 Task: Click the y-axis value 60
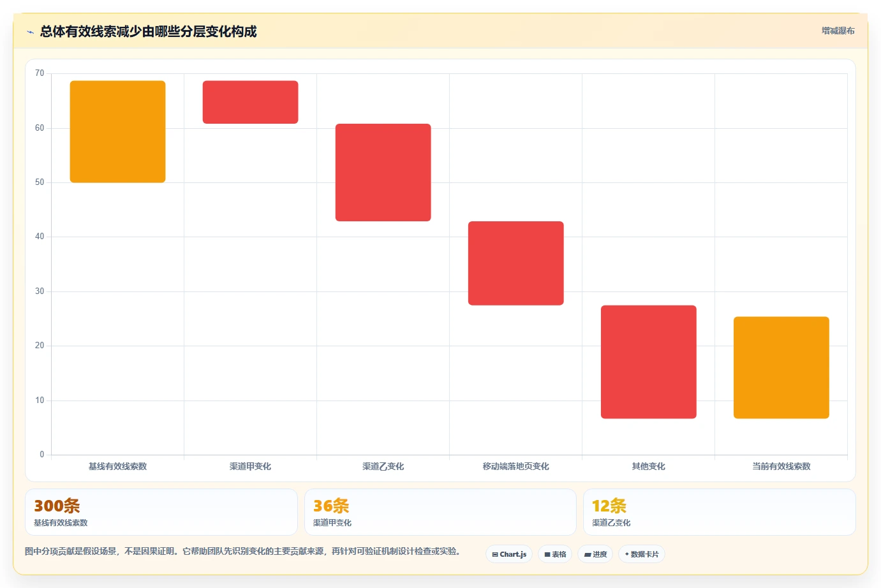[x=40, y=128]
